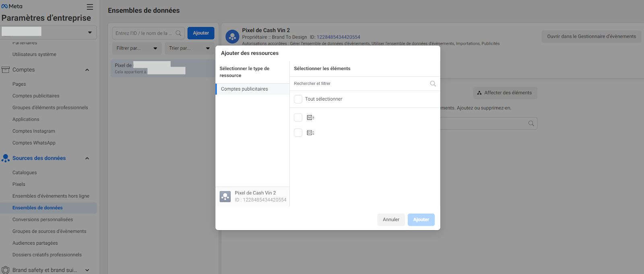Click the Meta logo
The image size is (644, 274).
(12, 6)
